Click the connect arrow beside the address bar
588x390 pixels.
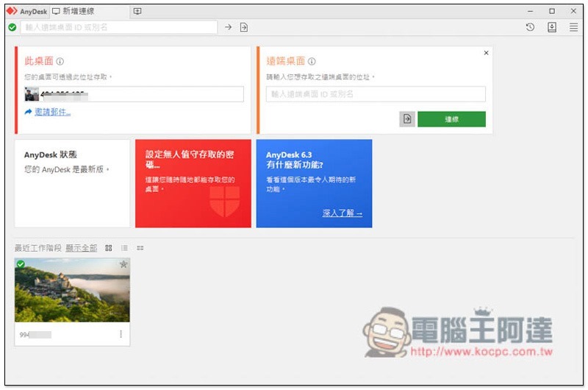tap(229, 27)
